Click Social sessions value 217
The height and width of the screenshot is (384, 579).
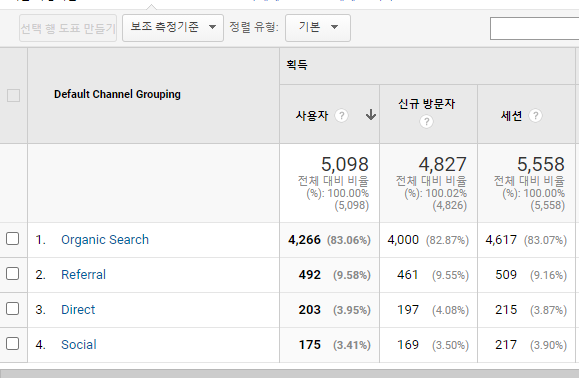(x=506, y=344)
